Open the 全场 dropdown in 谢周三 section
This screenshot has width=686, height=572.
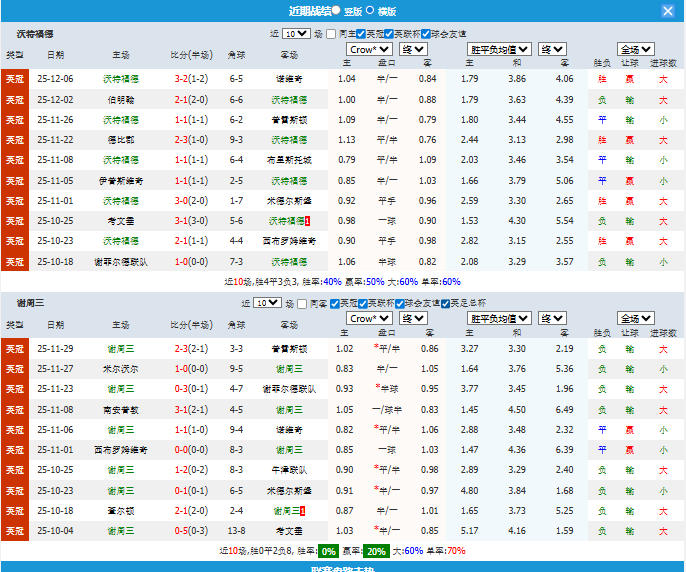[x=636, y=318]
